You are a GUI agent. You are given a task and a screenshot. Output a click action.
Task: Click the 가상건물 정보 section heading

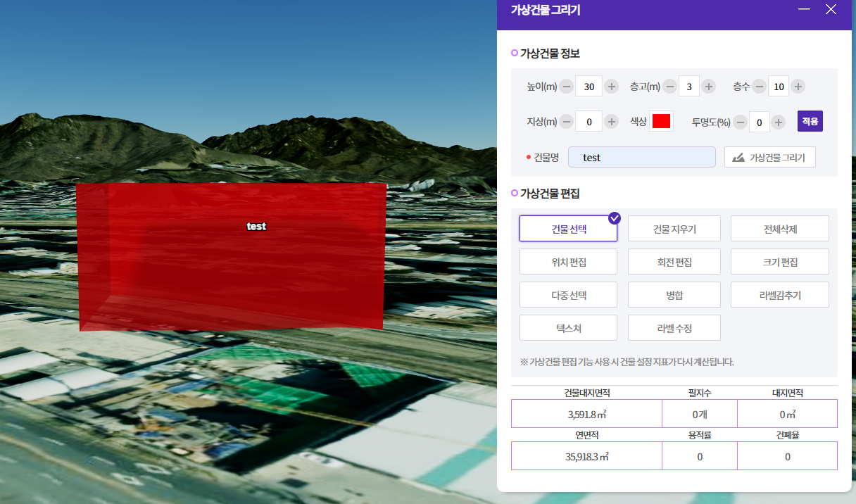[x=550, y=53]
